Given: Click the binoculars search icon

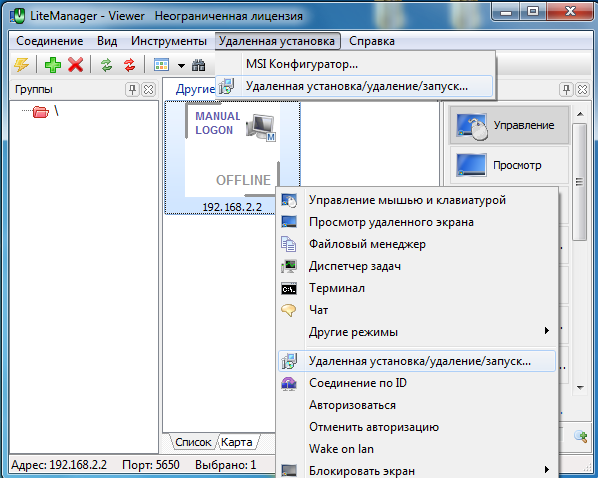Looking at the screenshot, I should point(198,65).
